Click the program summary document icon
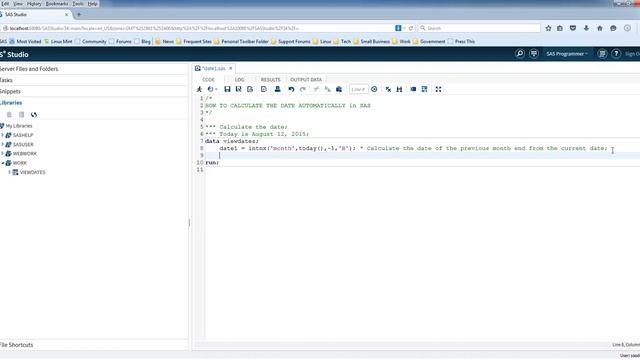The image size is (640, 360). (264, 89)
